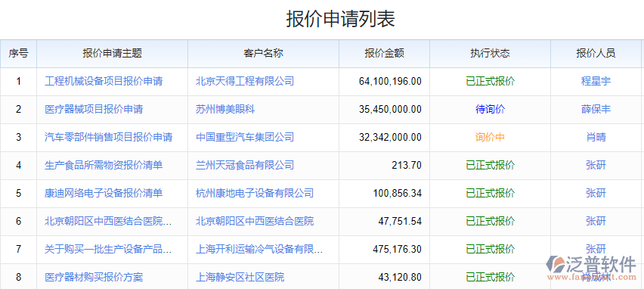Click the 询价中 status in row 3
Viewport: 644px width, 289px height.
point(490,137)
